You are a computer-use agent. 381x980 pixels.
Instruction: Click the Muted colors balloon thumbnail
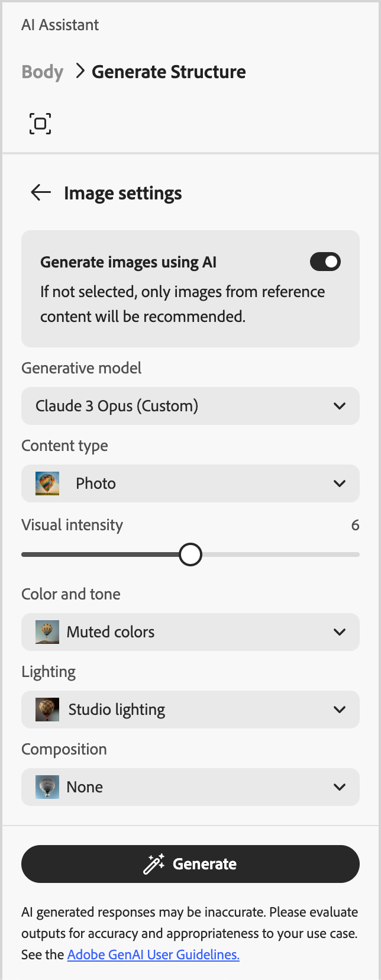[x=47, y=631]
